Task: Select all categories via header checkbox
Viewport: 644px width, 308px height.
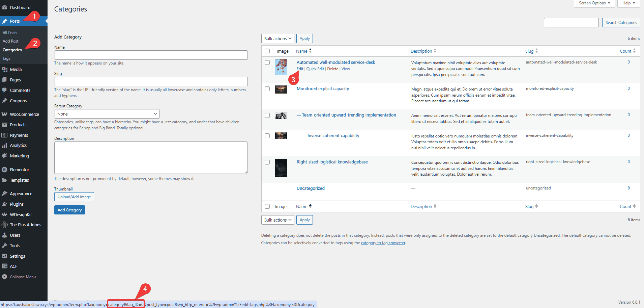Action: tap(267, 51)
